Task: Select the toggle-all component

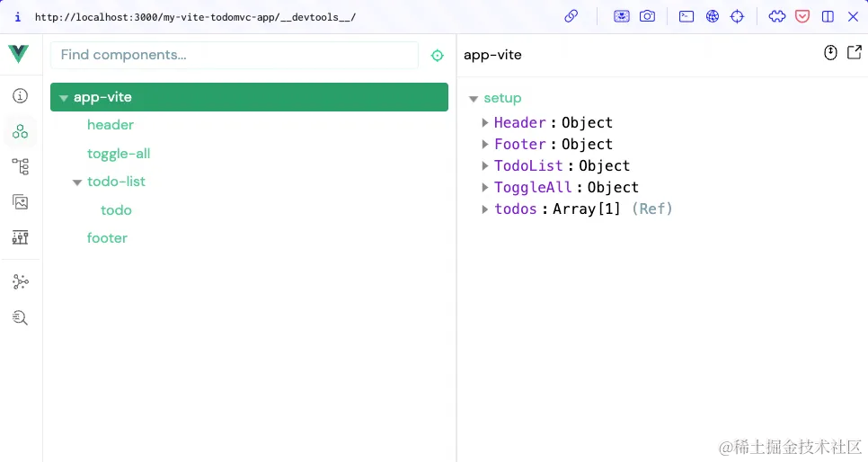Action: click(119, 154)
